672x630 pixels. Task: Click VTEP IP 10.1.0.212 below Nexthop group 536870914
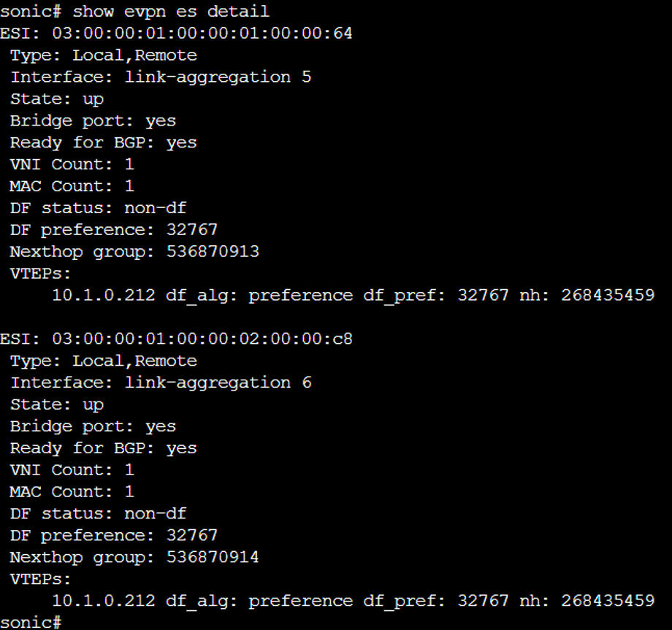click(x=104, y=601)
